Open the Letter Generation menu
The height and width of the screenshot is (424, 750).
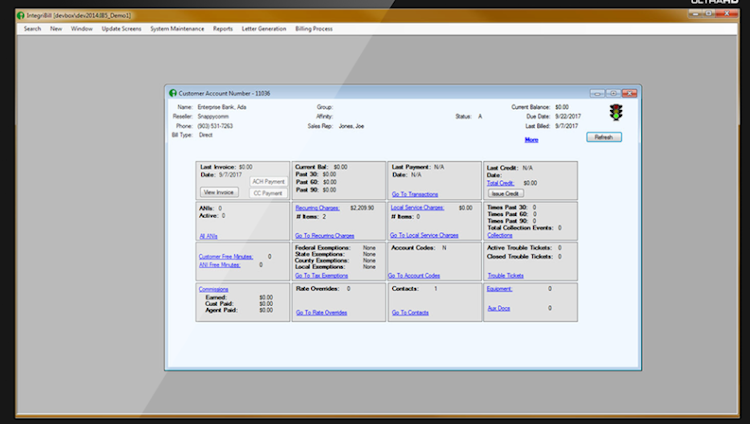coord(264,29)
